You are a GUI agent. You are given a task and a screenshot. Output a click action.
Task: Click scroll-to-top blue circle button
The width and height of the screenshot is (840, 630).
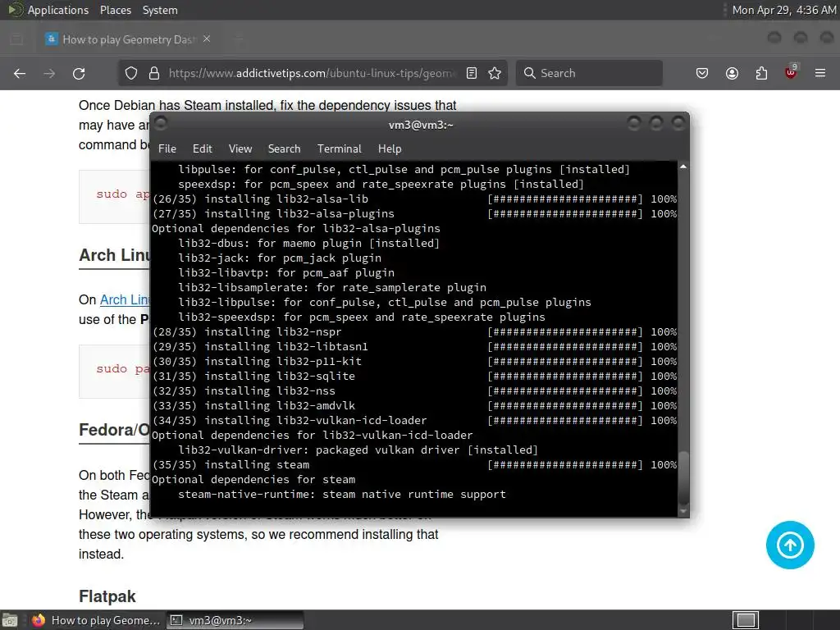tap(790, 546)
